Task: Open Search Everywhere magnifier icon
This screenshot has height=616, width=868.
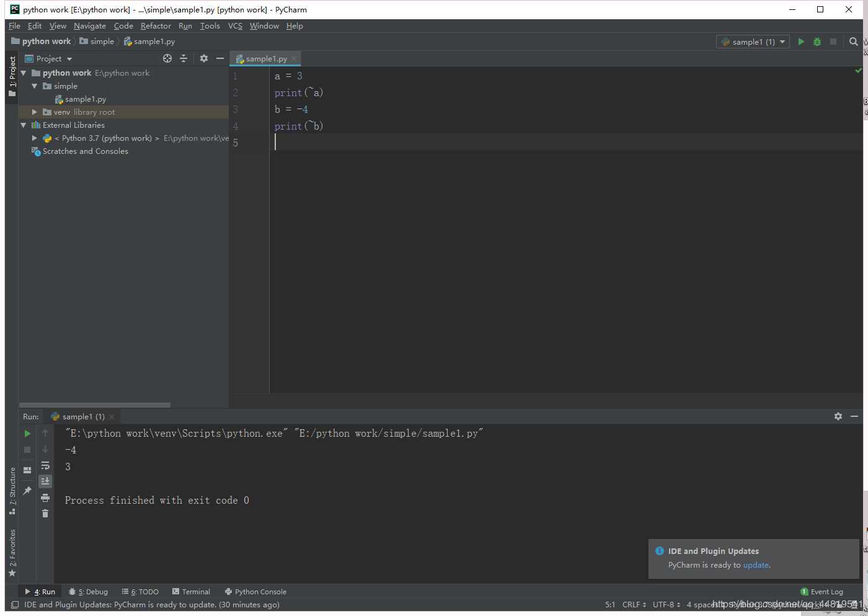Action: coord(854,42)
